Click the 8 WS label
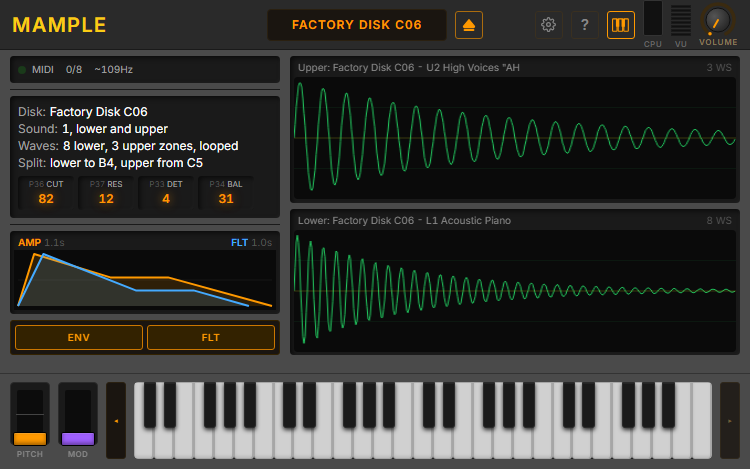 tap(719, 221)
